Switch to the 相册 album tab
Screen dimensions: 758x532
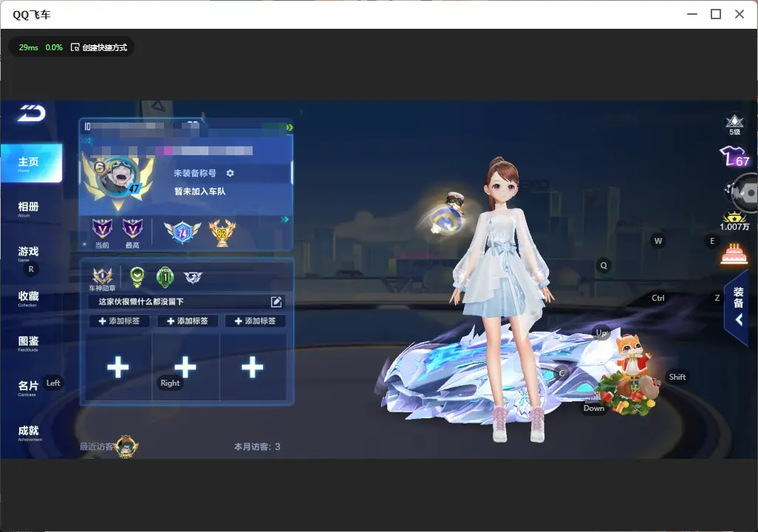(x=29, y=208)
